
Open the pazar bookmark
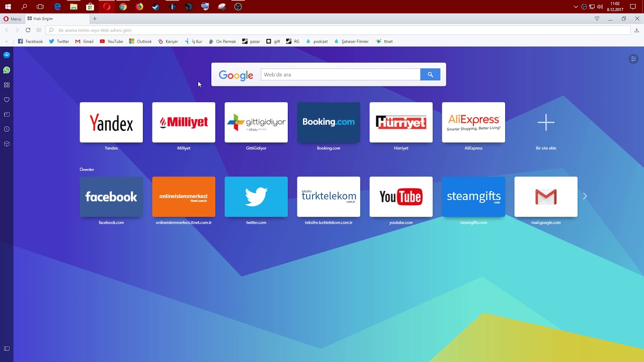251,41
